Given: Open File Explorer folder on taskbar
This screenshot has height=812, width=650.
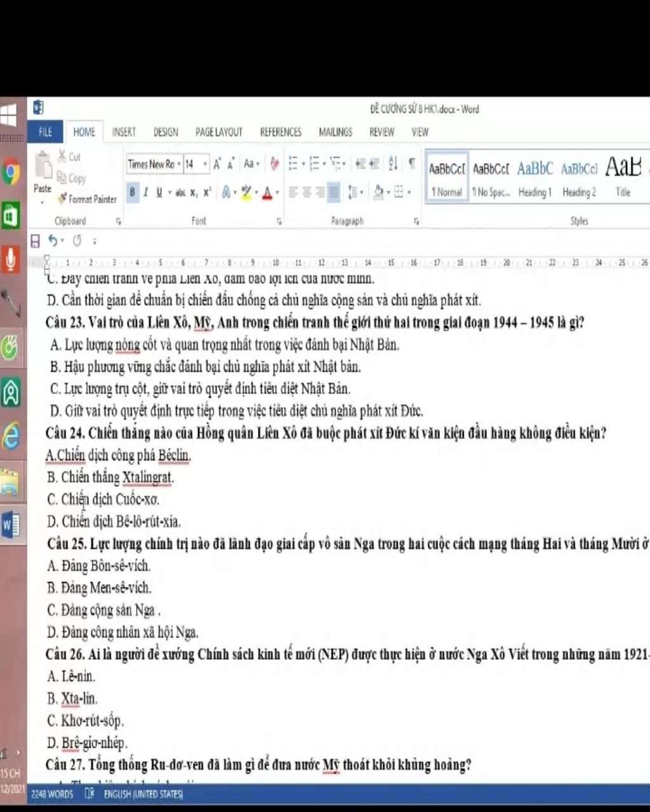Looking at the screenshot, I should pos(11,482).
